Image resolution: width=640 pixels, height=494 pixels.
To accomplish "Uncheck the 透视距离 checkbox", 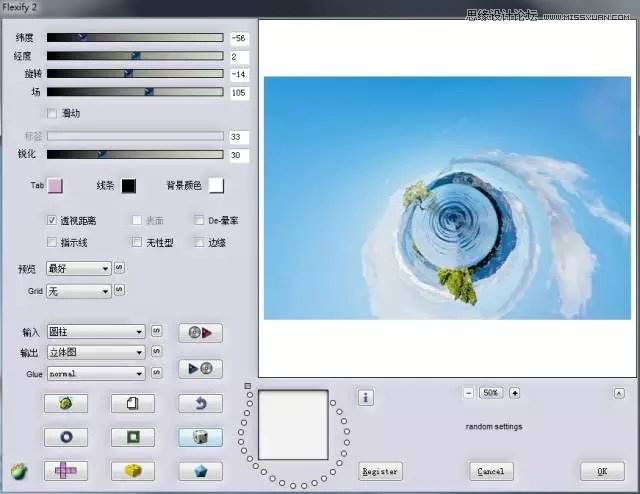I will click(x=51, y=220).
